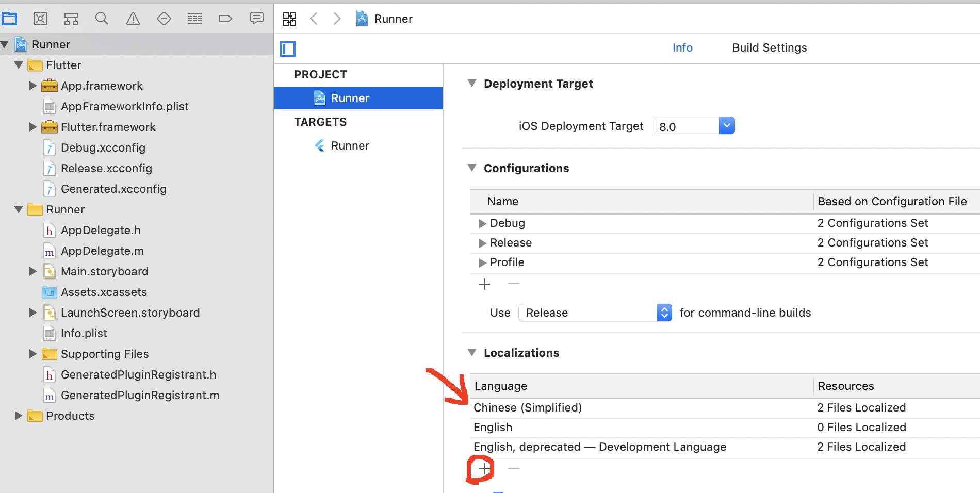Open the Find navigator magnifier icon

pos(102,19)
